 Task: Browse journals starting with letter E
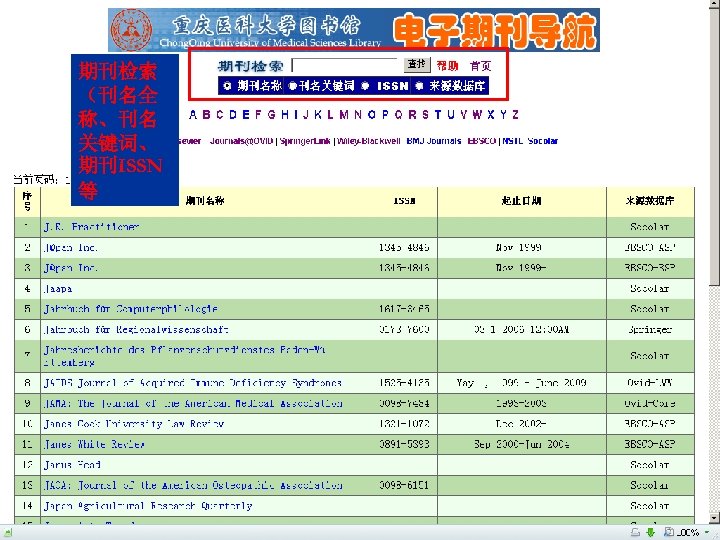(246, 115)
